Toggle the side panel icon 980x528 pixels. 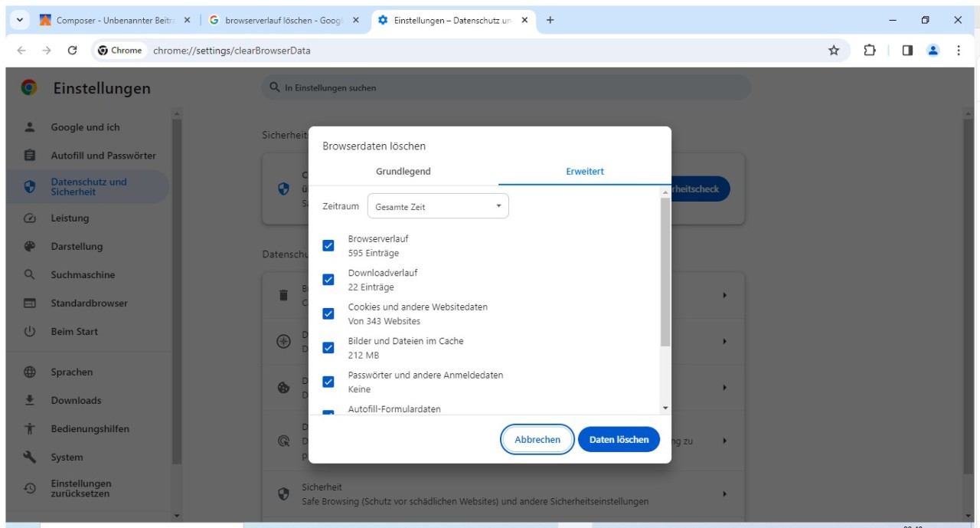[x=907, y=51]
